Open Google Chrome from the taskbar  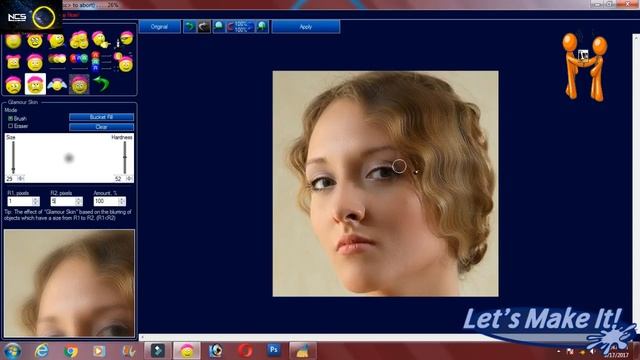click(71, 351)
